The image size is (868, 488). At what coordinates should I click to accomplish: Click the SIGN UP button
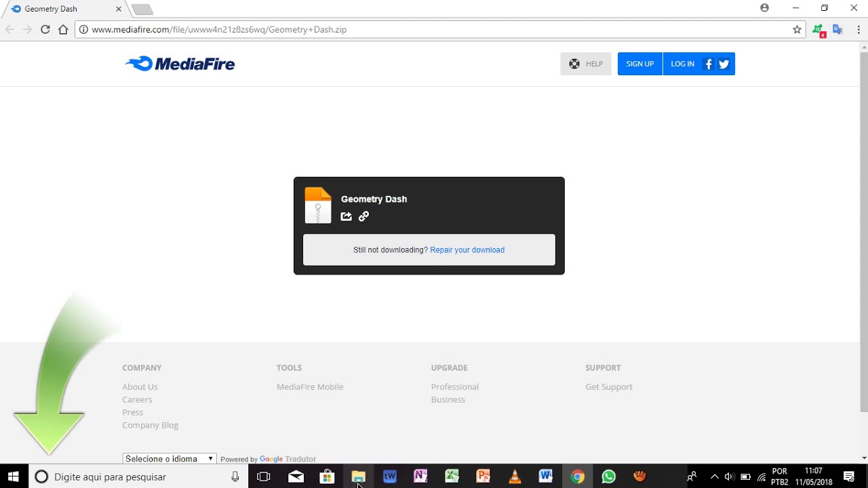[640, 64]
